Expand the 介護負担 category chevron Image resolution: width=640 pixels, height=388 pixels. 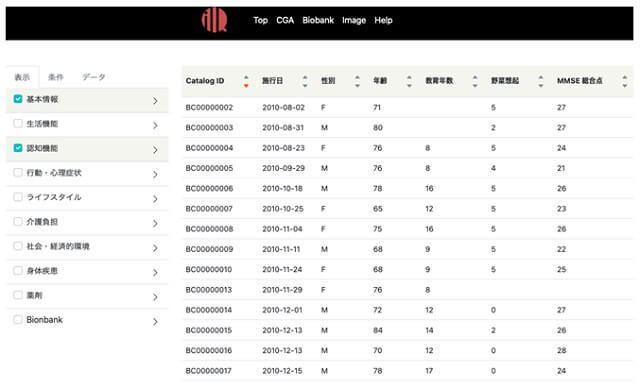point(155,223)
